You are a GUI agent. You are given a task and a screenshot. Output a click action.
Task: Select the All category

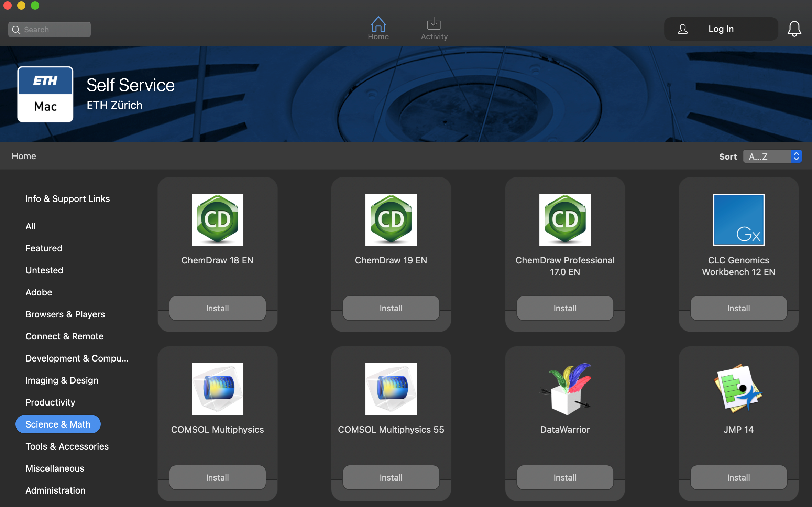[31, 226]
